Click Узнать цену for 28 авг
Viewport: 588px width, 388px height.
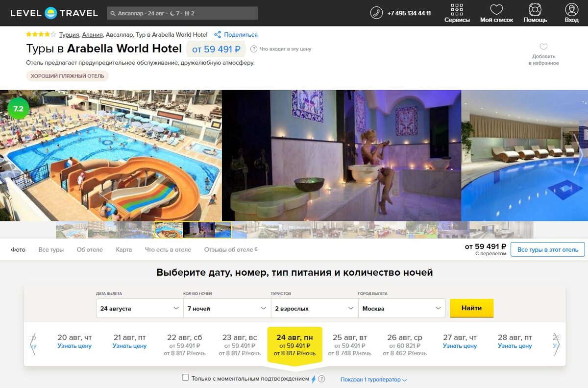click(x=515, y=346)
